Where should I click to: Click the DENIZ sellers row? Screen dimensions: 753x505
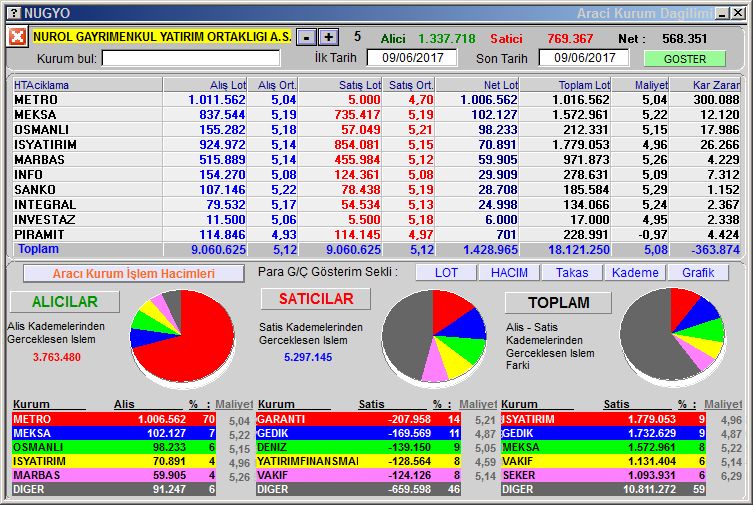click(358, 447)
